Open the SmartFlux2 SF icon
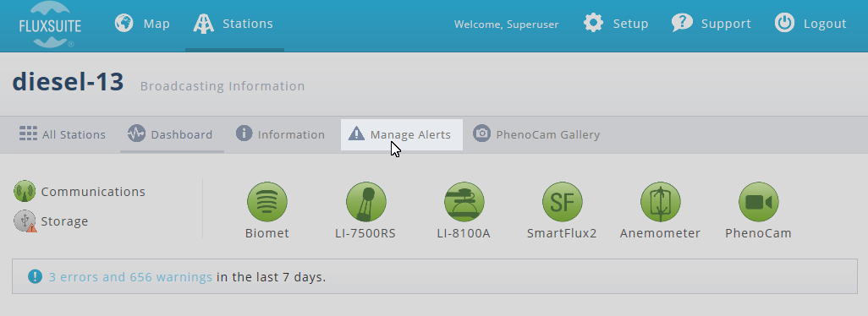The width and height of the screenshot is (868, 316). (563, 202)
